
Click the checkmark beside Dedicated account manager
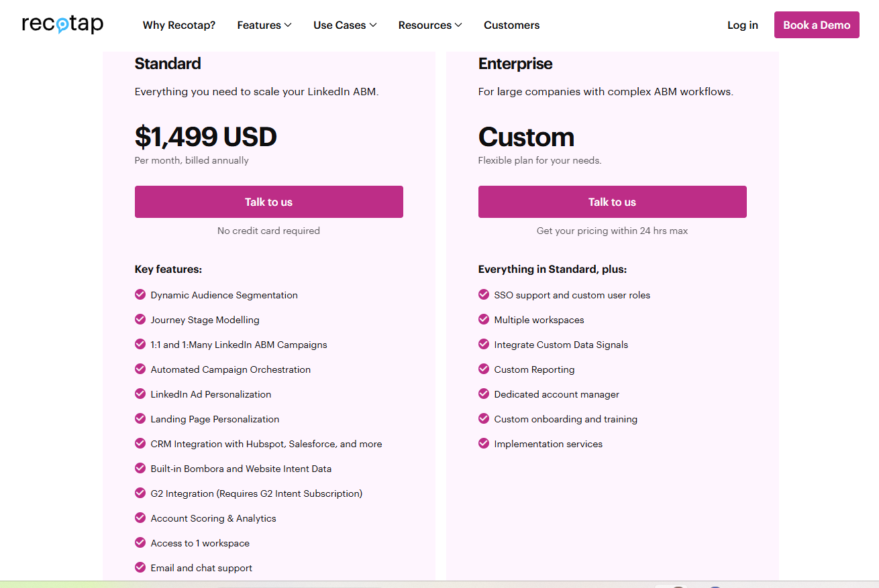(484, 394)
